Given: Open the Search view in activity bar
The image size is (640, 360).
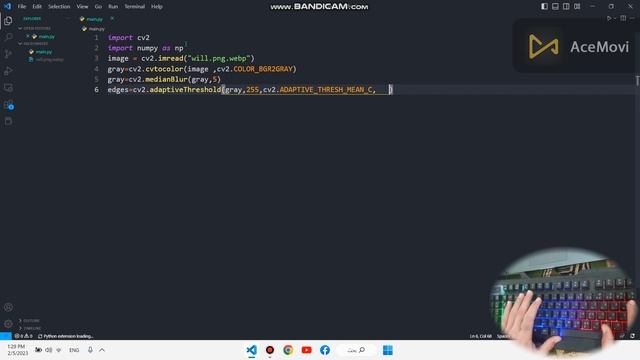Looking at the screenshot, I should point(8,38).
